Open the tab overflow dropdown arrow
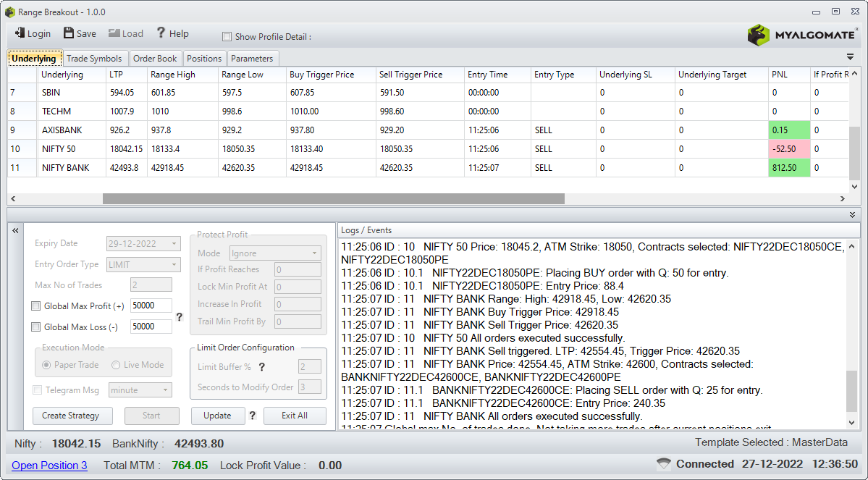The height and width of the screenshot is (480, 868). 851,57
